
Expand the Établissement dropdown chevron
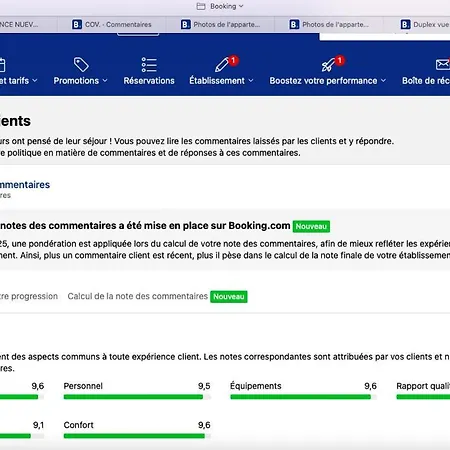click(x=251, y=81)
